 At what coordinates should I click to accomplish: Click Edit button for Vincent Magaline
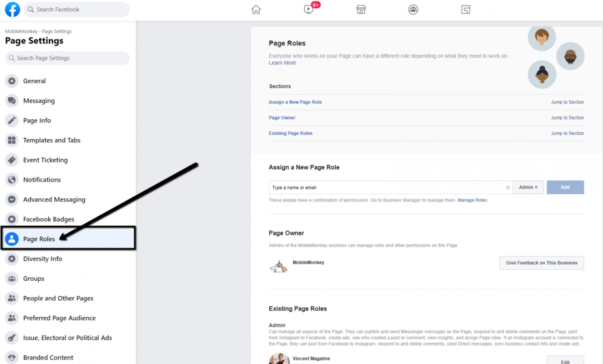tap(565, 360)
